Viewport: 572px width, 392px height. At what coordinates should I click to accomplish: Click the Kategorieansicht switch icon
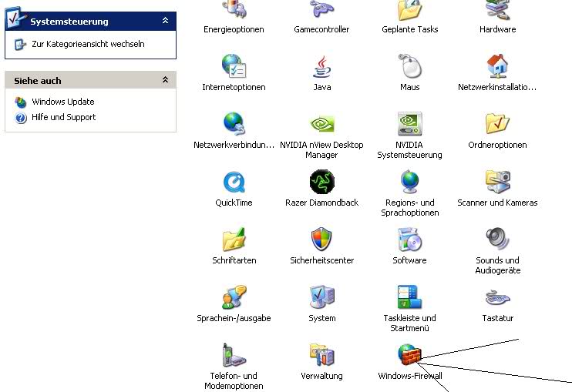click(x=20, y=45)
